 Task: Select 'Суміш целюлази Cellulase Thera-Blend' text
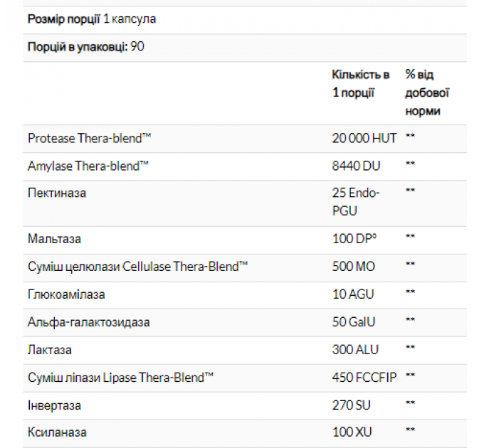click(137, 267)
